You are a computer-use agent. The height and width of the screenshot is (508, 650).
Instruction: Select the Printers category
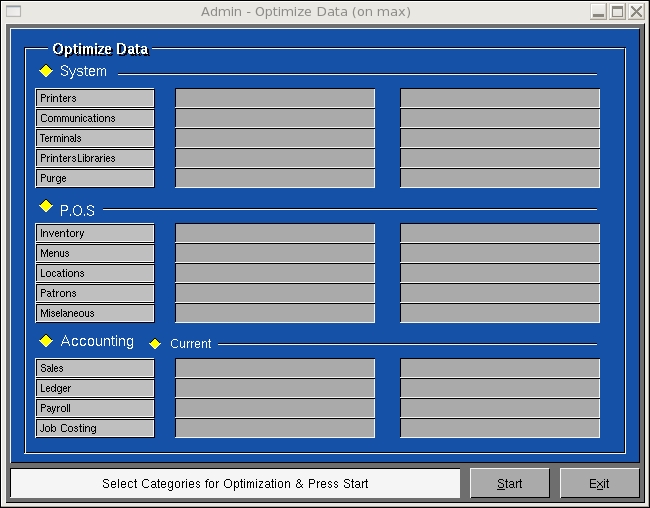[x=95, y=98]
